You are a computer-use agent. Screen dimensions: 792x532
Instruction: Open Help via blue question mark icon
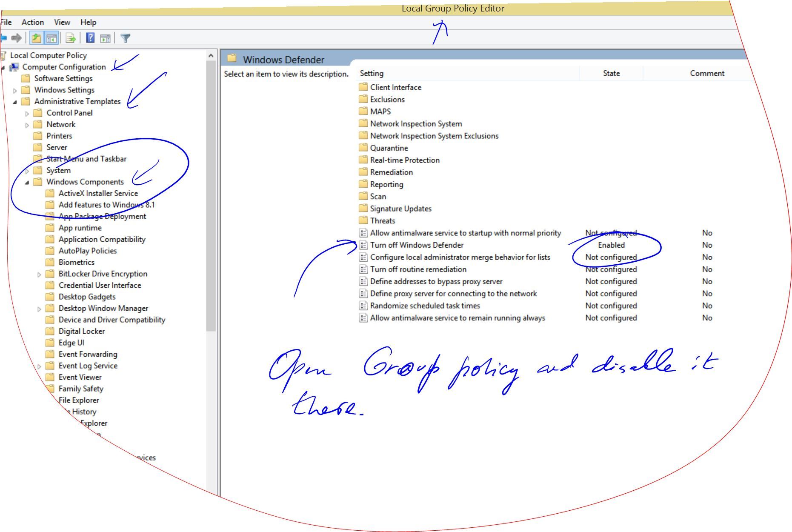click(90, 38)
